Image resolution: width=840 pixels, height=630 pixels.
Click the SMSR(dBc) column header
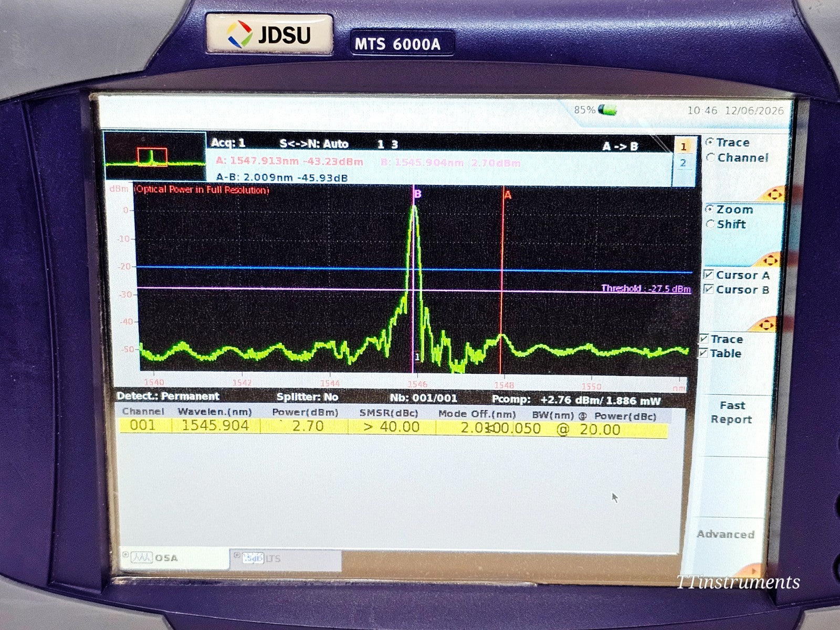point(389,413)
